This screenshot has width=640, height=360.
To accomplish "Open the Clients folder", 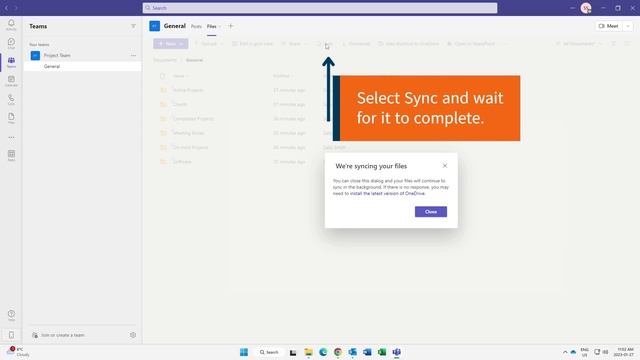I will click(180, 104).
